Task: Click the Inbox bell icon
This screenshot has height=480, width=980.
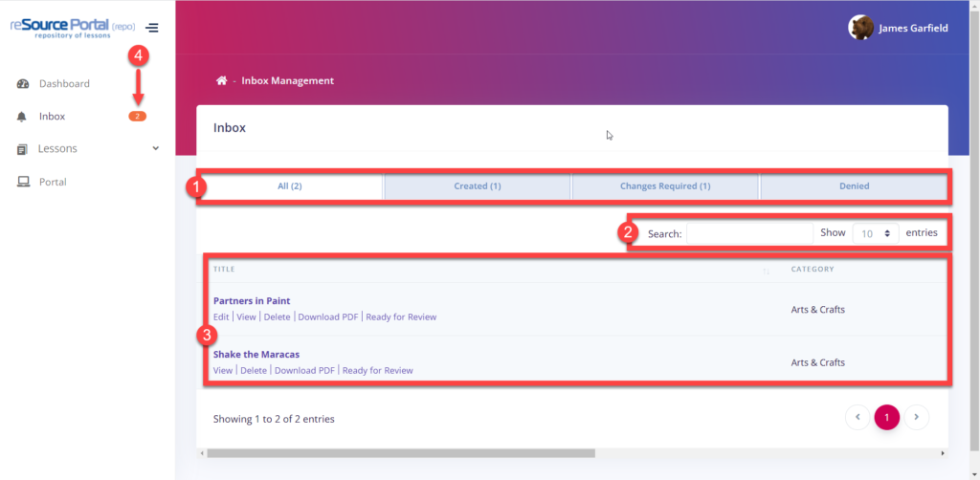Action: (x=22, y=117)
